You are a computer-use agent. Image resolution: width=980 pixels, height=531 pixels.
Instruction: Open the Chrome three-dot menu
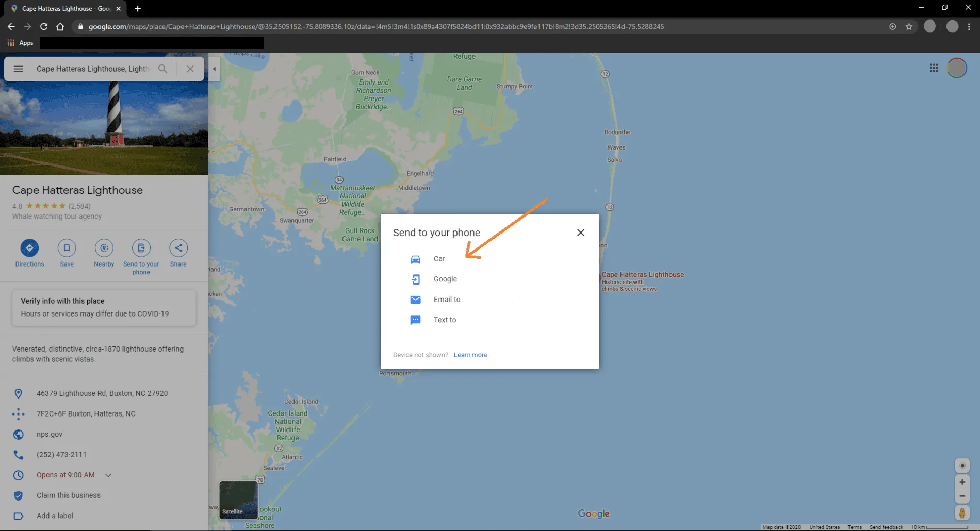969,27
